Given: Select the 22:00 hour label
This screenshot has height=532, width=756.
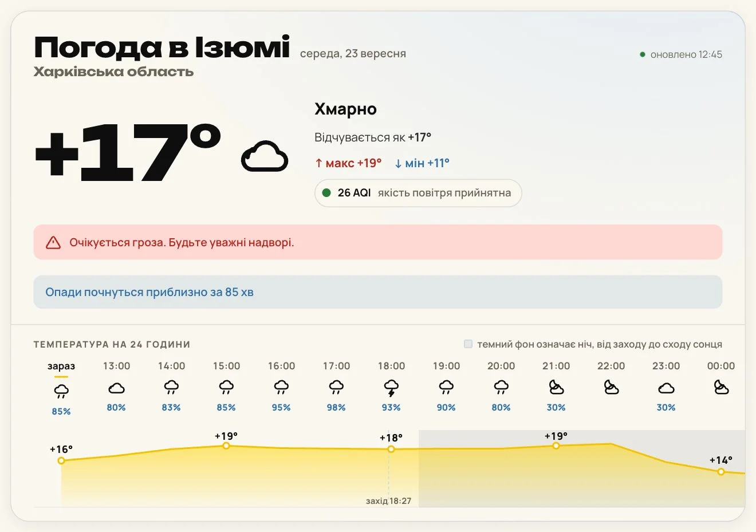Looking at the screenshot, I should pyautogui.click(x=611, y=366).
